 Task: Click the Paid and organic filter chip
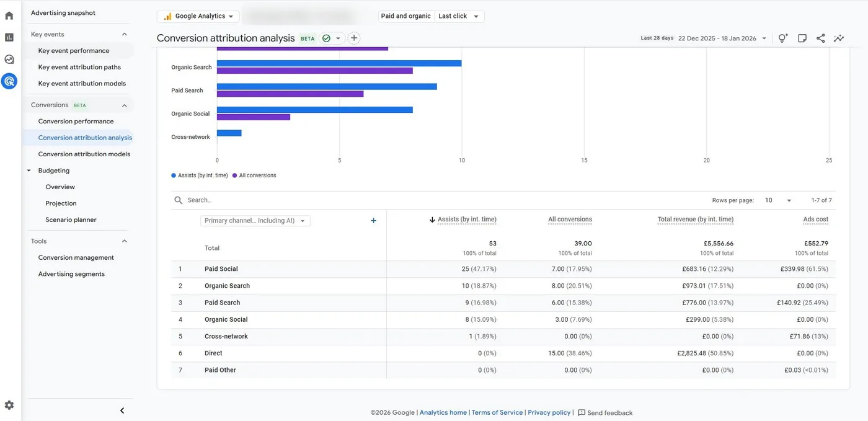point(406,16)
